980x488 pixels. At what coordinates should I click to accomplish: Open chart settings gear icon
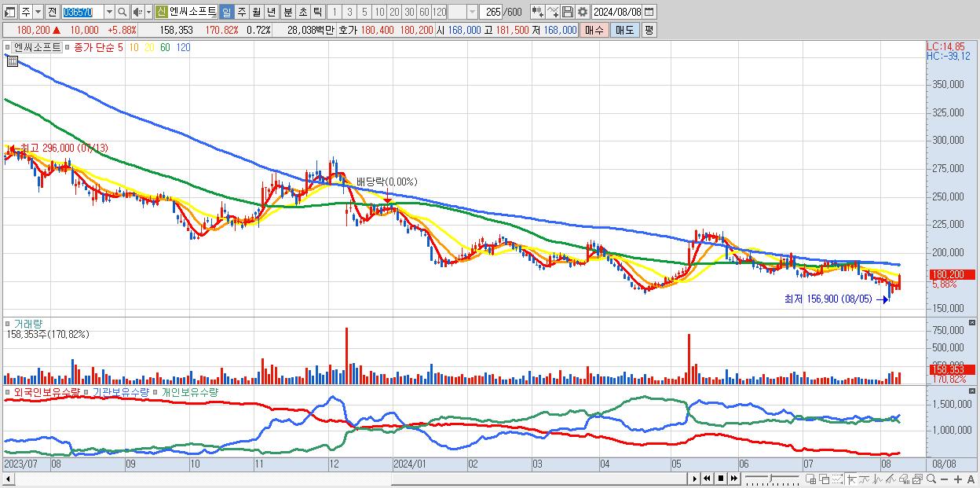point(583,12)
